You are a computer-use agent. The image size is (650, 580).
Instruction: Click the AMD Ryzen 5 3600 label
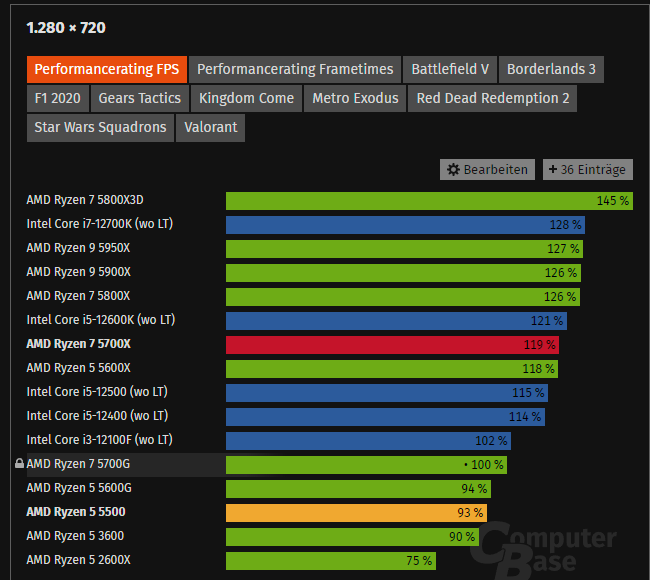(x=75, y=536)
